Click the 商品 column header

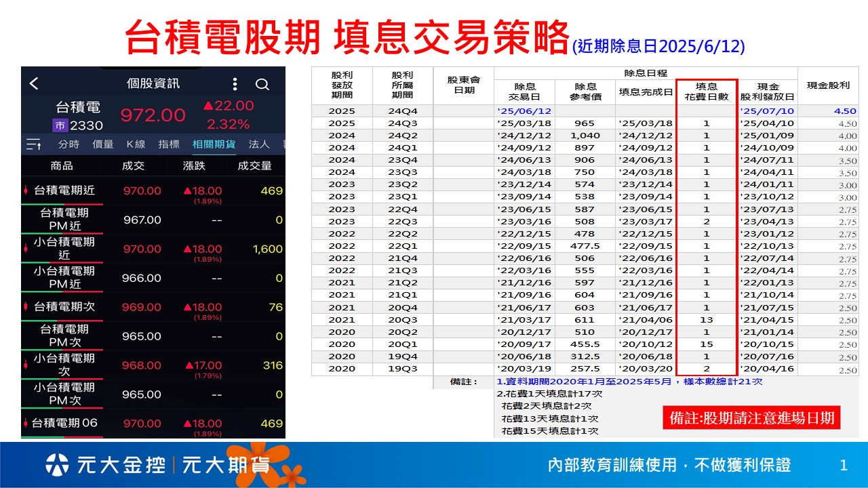pos(62,166)
